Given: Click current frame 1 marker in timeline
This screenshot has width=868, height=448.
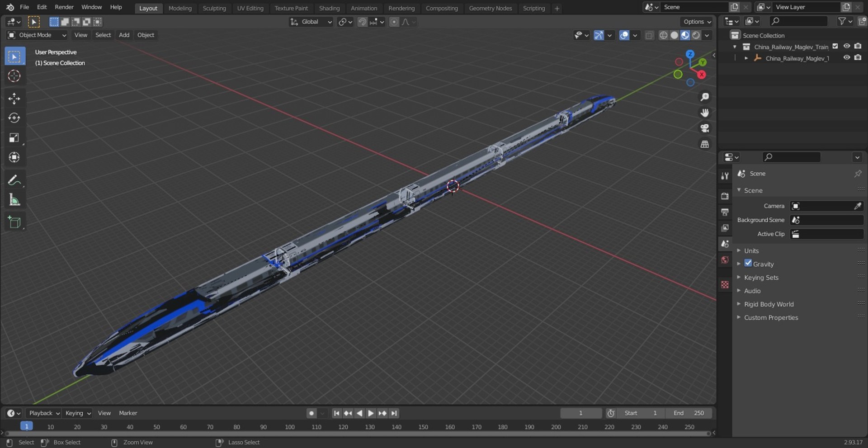Looking at the screenshot, I should (27, 426).
